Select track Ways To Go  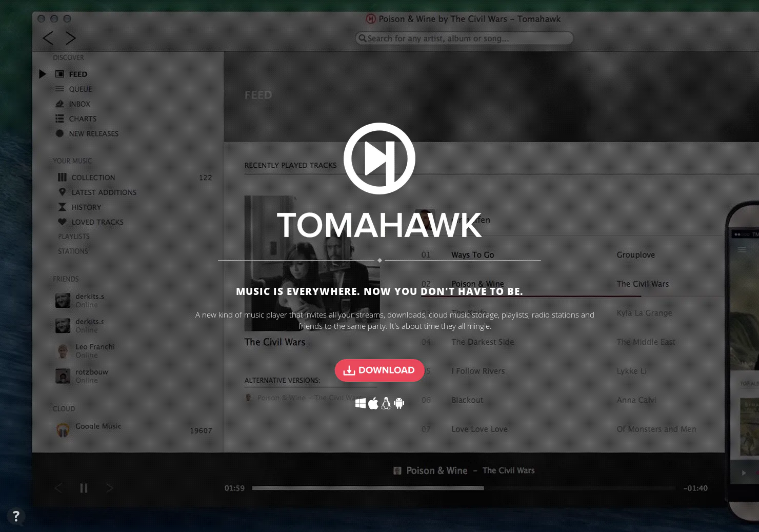coord(473,255)
